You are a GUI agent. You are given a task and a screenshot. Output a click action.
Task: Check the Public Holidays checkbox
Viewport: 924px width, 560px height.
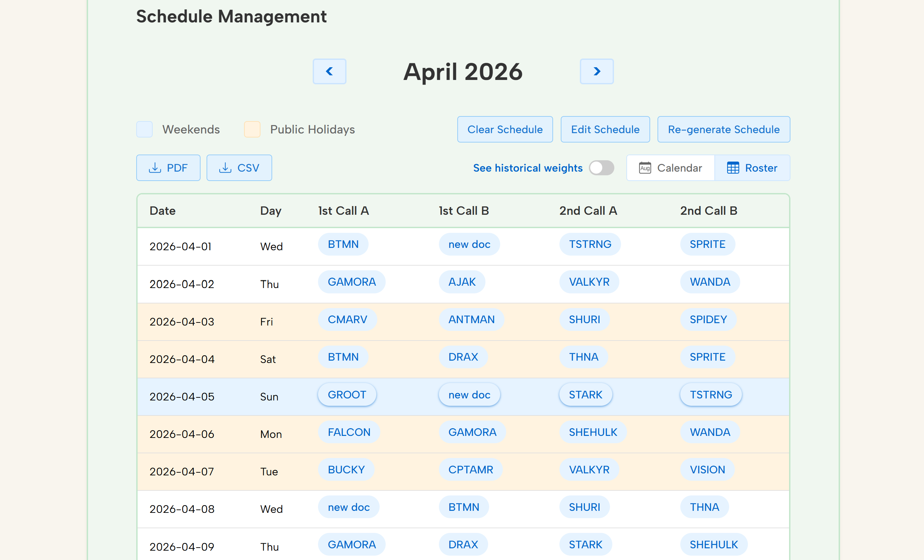click(252, 129)
